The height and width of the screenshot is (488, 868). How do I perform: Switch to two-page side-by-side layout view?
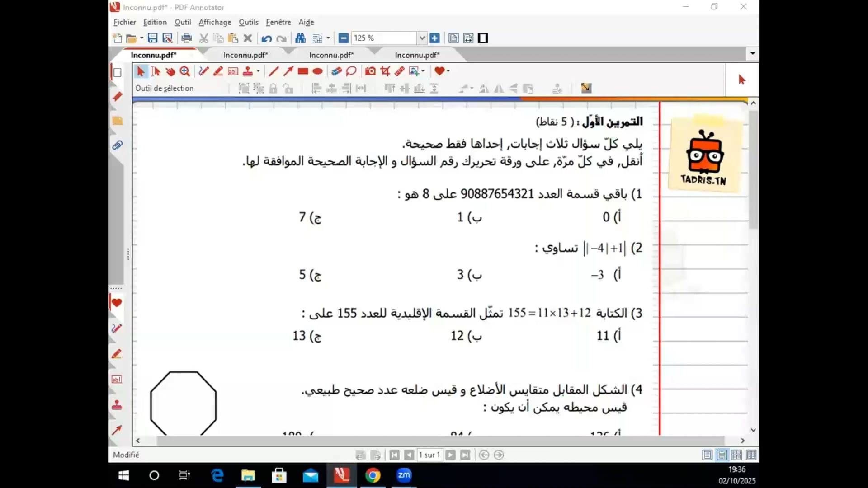(x=751, y=455)
